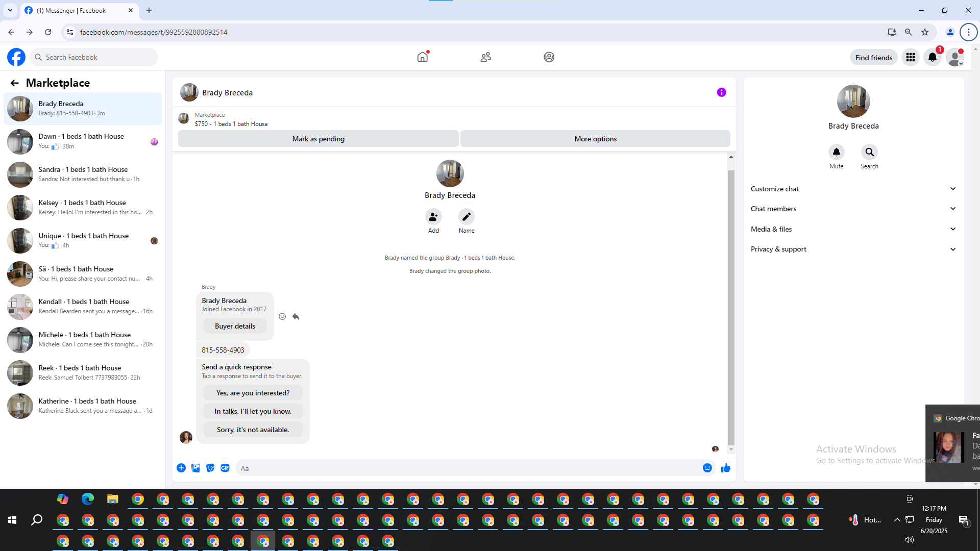
Task: Attach a photo using image icon
Action: 195,468
